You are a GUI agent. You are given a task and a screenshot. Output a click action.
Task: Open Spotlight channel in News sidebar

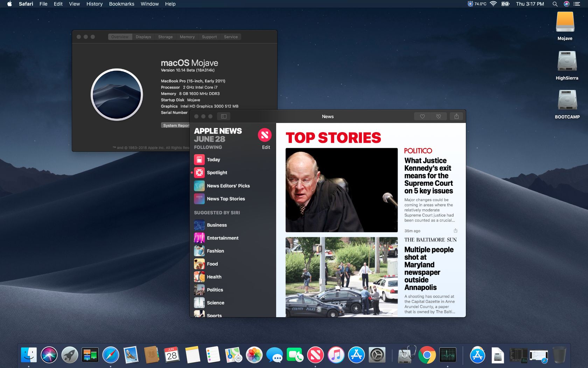click(232, 172)
